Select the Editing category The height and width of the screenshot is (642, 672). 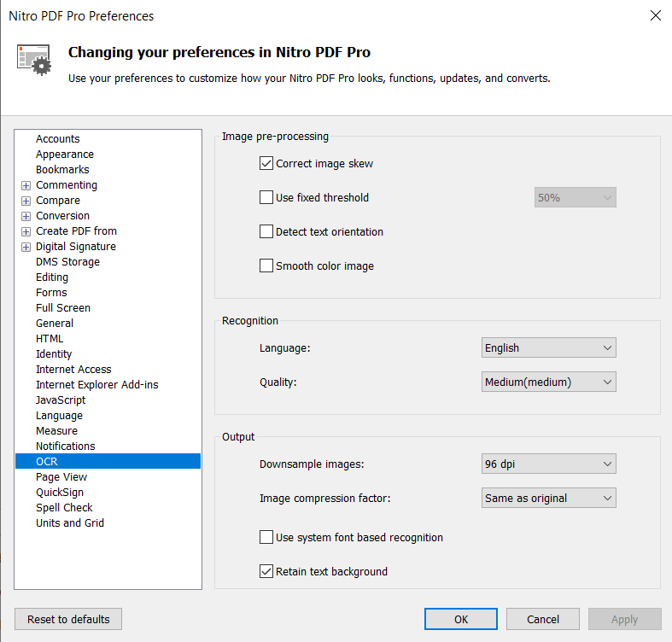[52, 277]
